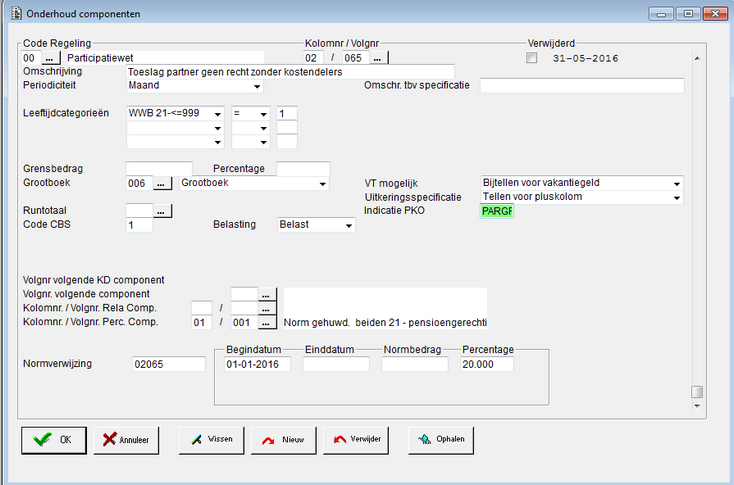Expand the Grootboek type dropdown
The height and width of the screenshot is (485, 734).
click(x=323, y=184)
